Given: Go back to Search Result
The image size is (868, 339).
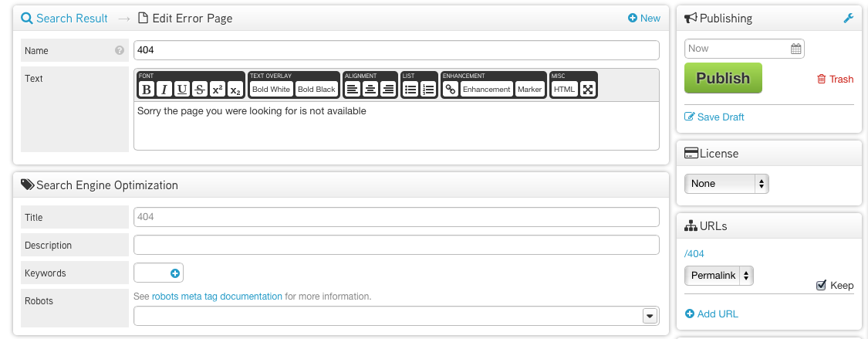Looking at the screenshot, I should click(x=65, y=19).
